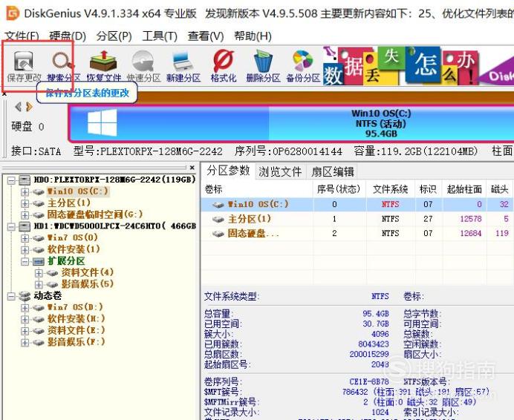Click the starting cylinder value 12684

[471, 233]
